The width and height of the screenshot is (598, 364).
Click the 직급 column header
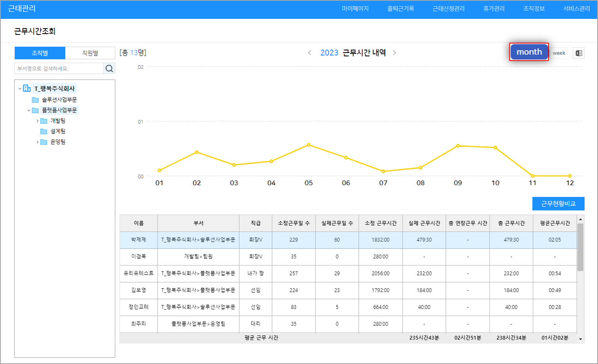pyautogui.click(x=256, y=223)
